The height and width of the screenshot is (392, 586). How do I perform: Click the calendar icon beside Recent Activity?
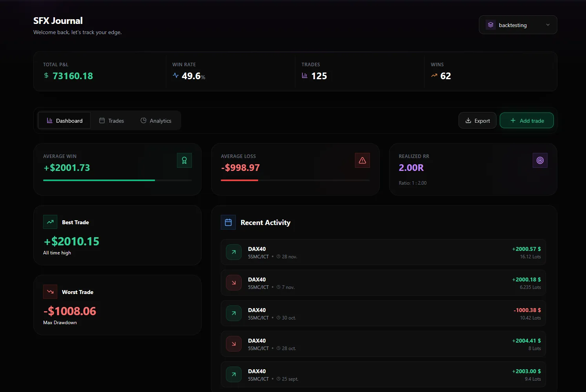228,222
